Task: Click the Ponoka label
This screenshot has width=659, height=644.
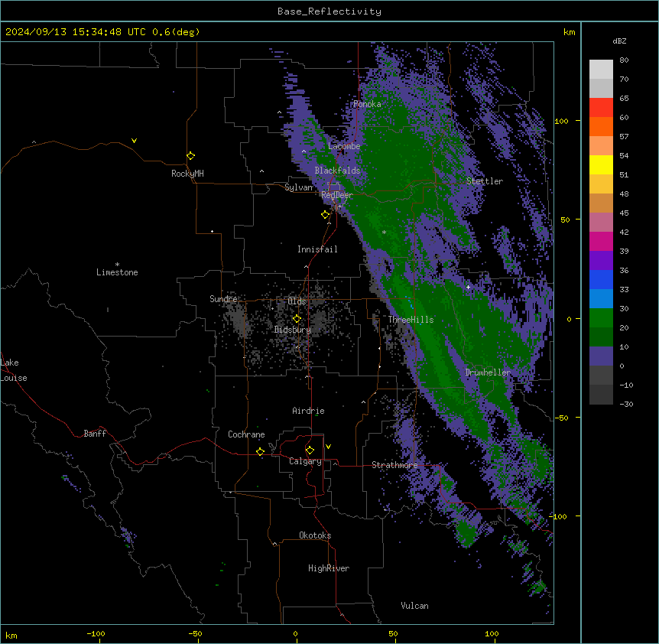Action: point(367,104)
